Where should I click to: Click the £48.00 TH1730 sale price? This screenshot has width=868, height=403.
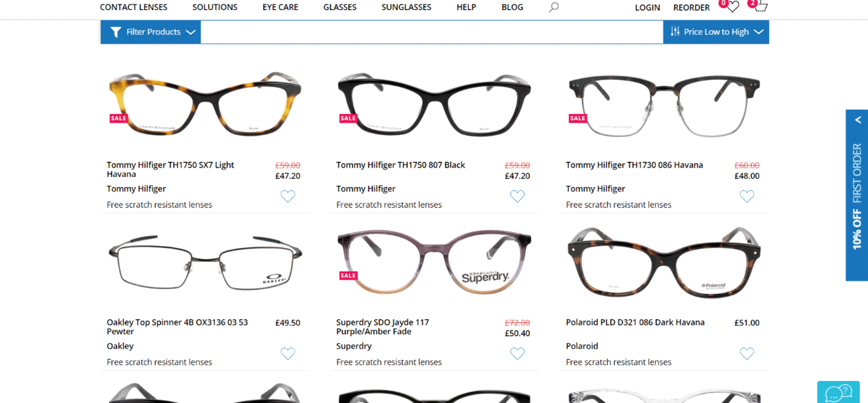click(747, 176)
